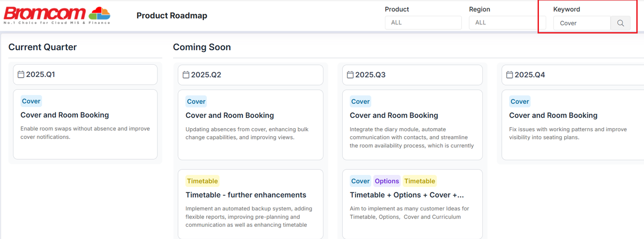
Task: Open 2025.Q4 Cover and Room Booking title
Action: (x=553, y=115)
